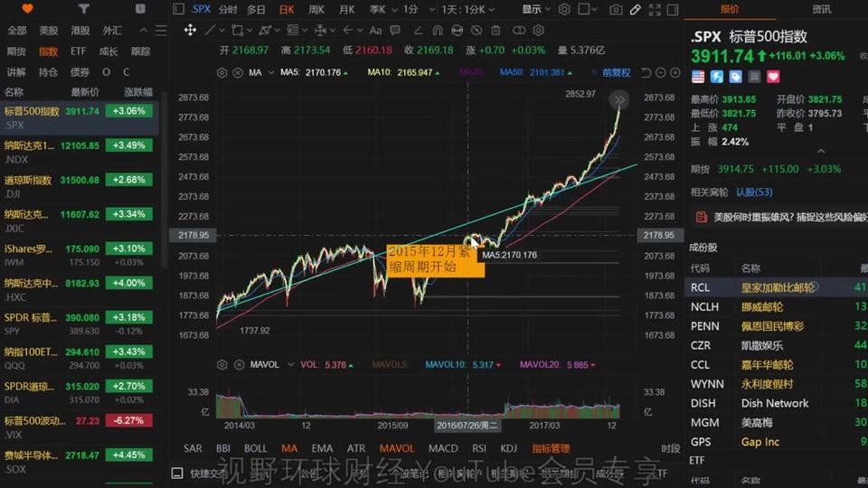Toggle the right sidebar panel icon
This screenshot has height=488, width=868.
tap(673, 9)
